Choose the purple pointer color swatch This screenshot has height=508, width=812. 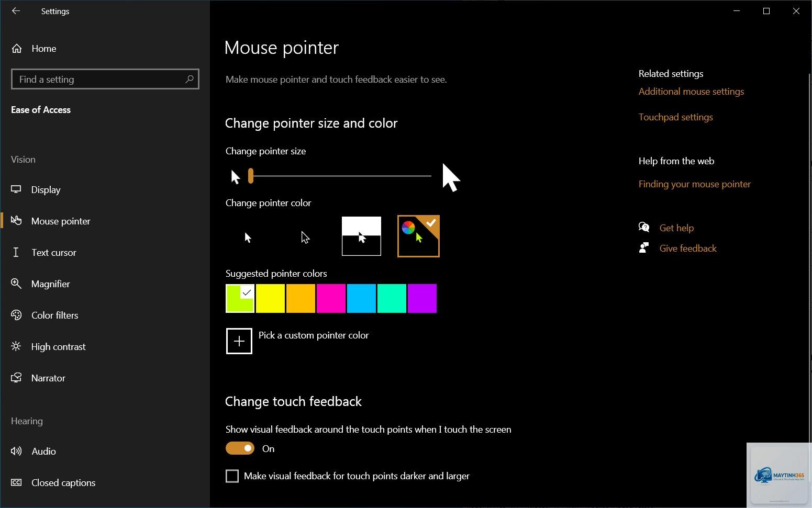[x=422, y=299]
